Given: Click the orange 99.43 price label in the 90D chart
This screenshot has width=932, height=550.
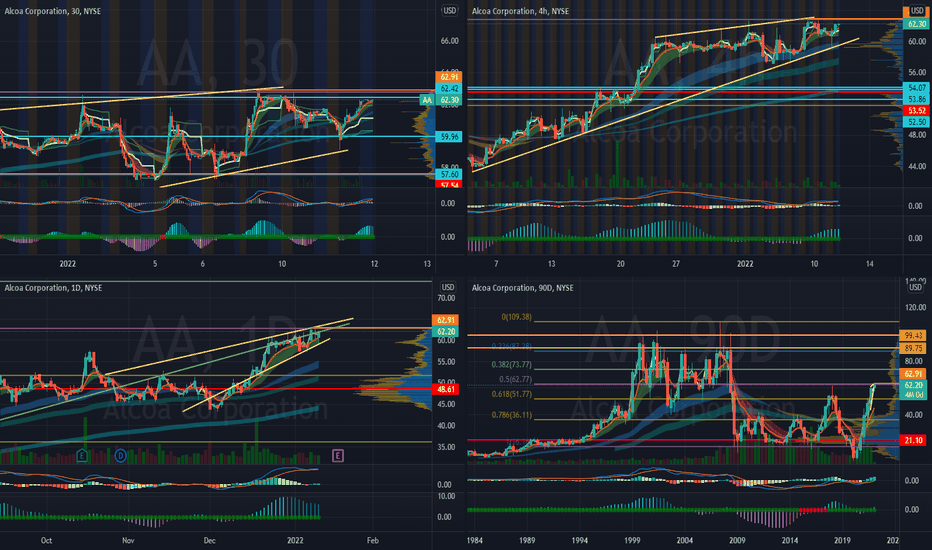Looking at the screenshot, I should coord(912,335).
